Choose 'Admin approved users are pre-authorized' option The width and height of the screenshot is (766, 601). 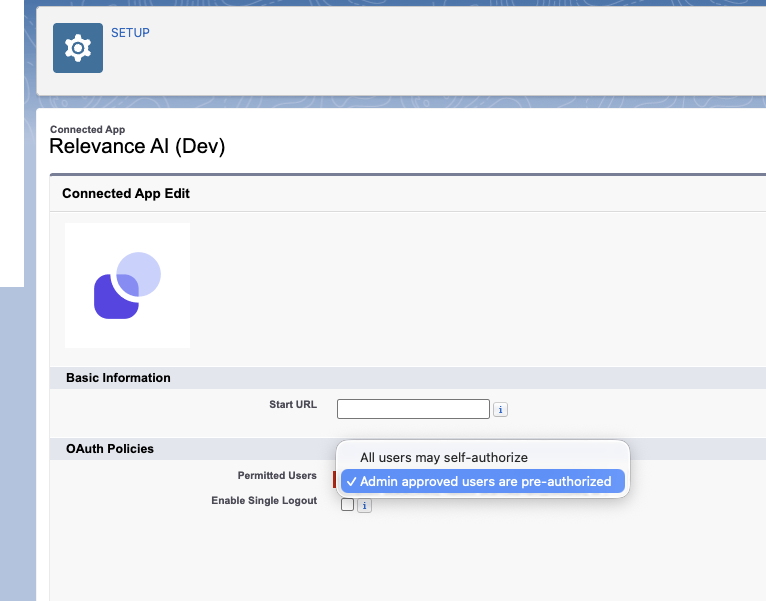coord(483,481)
